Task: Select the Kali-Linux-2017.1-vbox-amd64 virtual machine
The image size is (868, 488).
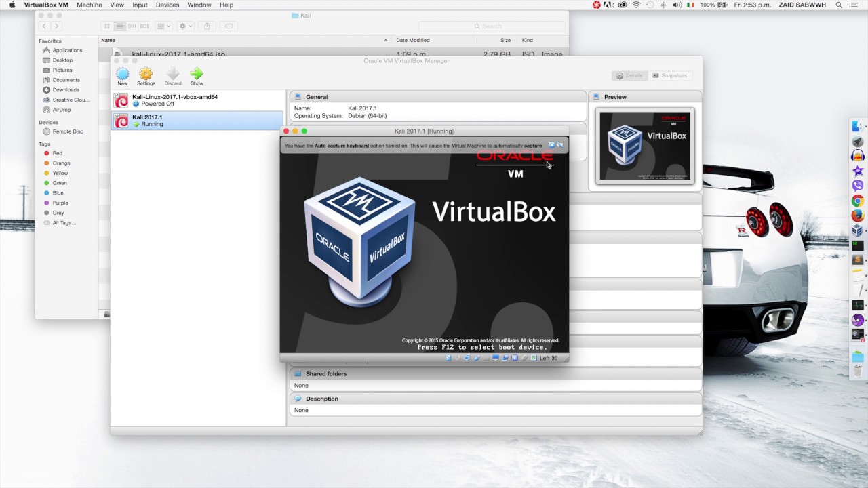Action: click(x=197, y=100)
